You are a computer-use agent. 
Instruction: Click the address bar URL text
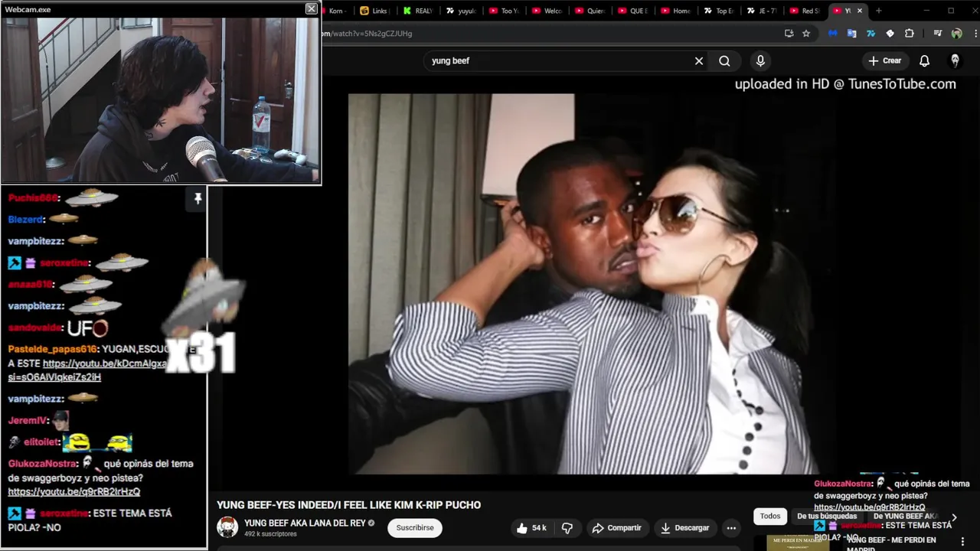367,34
